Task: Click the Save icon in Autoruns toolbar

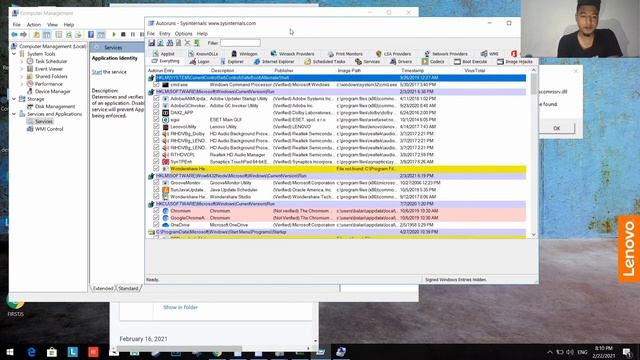Action: tap(152, 43)
